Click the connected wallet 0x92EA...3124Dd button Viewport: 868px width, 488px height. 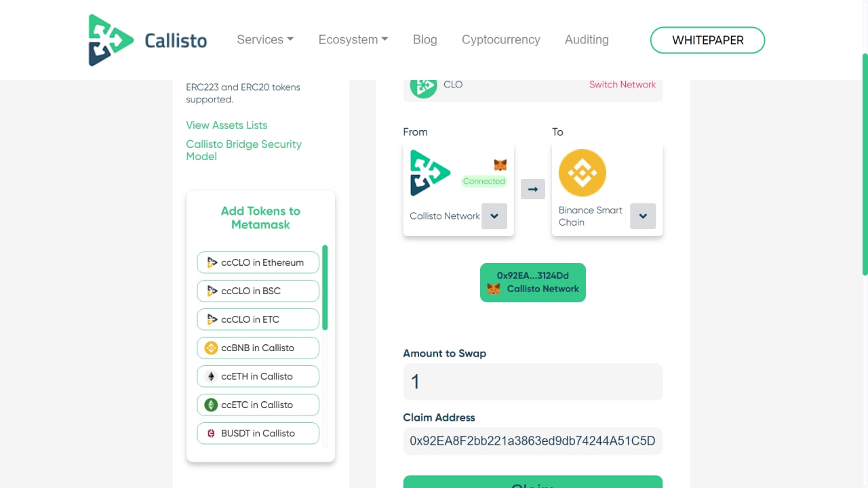pyautogui.click(x=533, y=283)
